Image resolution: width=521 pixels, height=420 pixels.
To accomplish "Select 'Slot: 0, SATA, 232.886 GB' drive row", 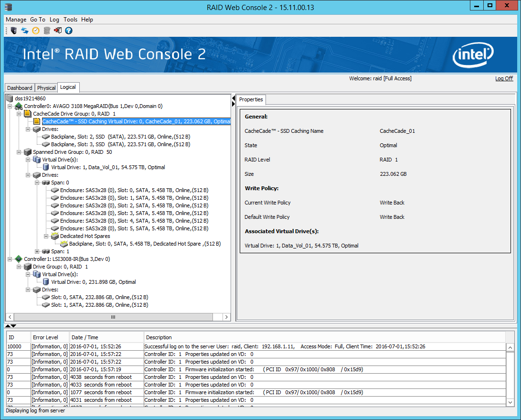I will pyautogui.click(x=100, y=297).
